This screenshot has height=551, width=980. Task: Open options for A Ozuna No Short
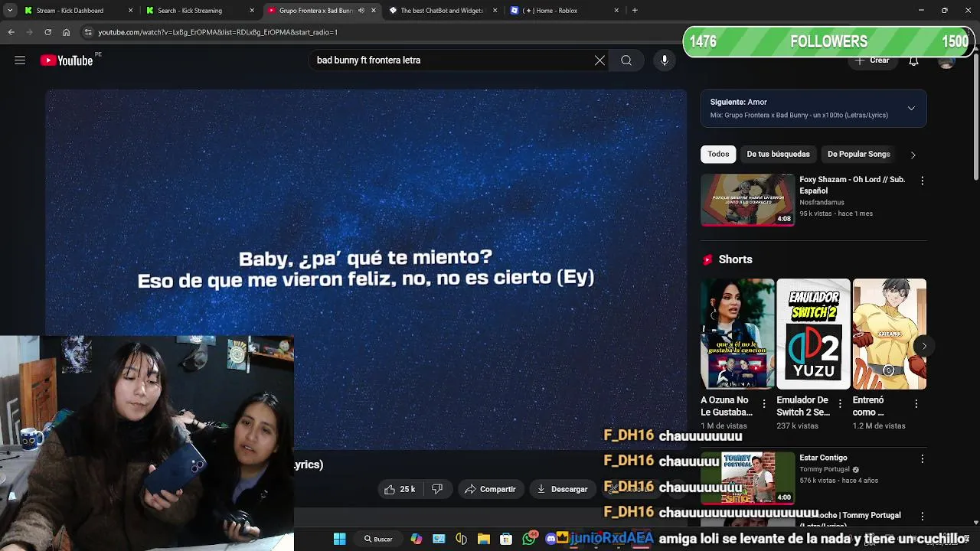763,403
